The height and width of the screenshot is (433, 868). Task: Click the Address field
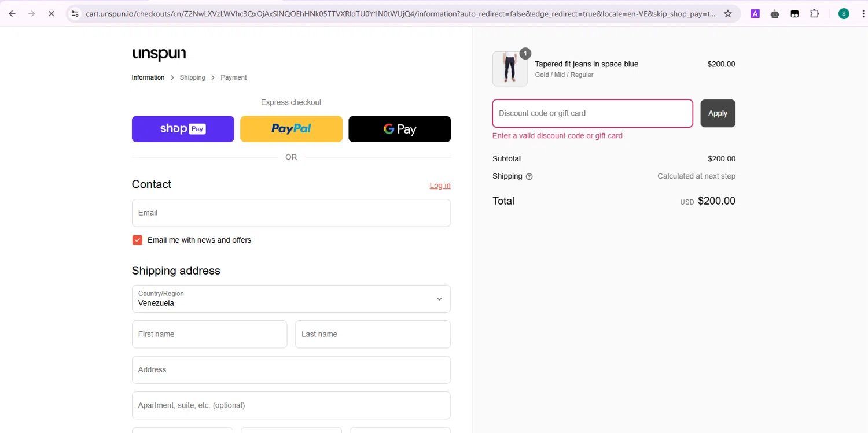(x=291, y=370)
